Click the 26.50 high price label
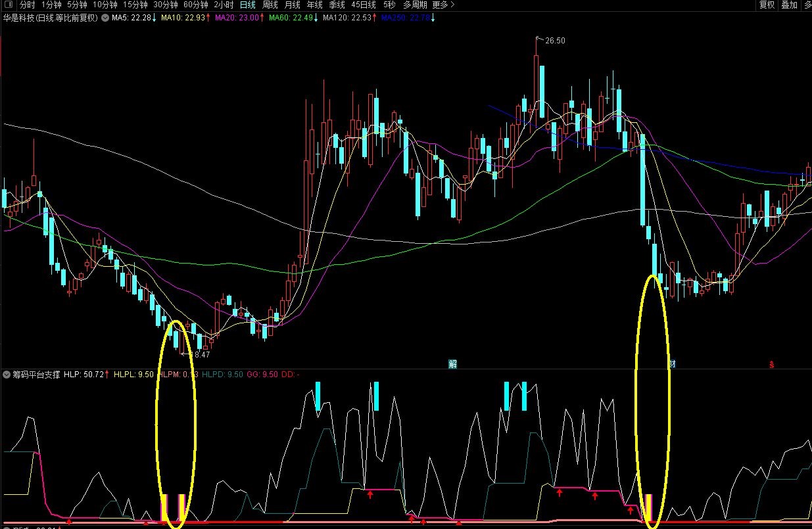 click(555, 41)
